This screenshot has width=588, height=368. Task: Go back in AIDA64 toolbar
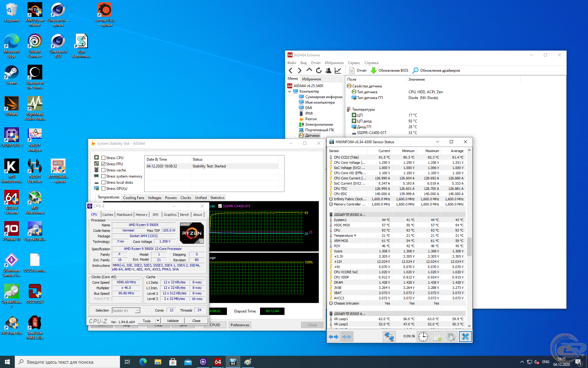pos(291,71)
